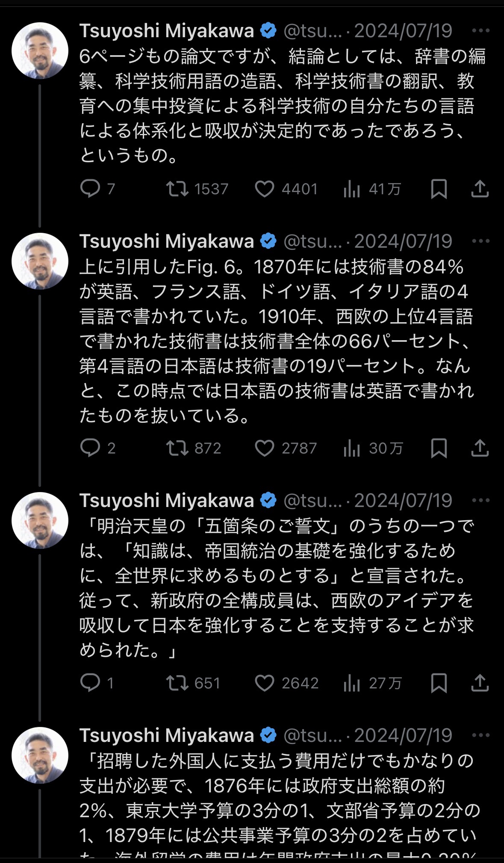Screen dimensions: 504x863
Task: Open more menu on 五箇条のご誓文 tweet
Action: [x=480, y=500]
